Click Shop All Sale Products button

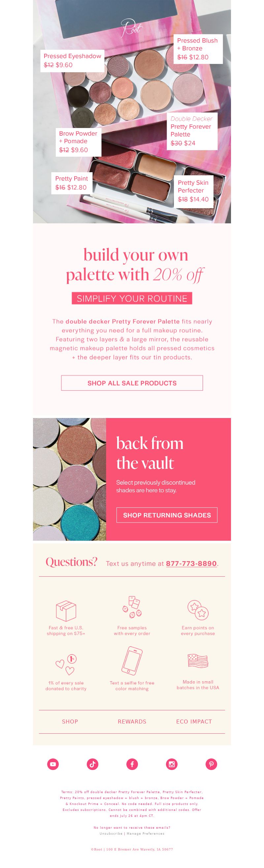[132, 383]
